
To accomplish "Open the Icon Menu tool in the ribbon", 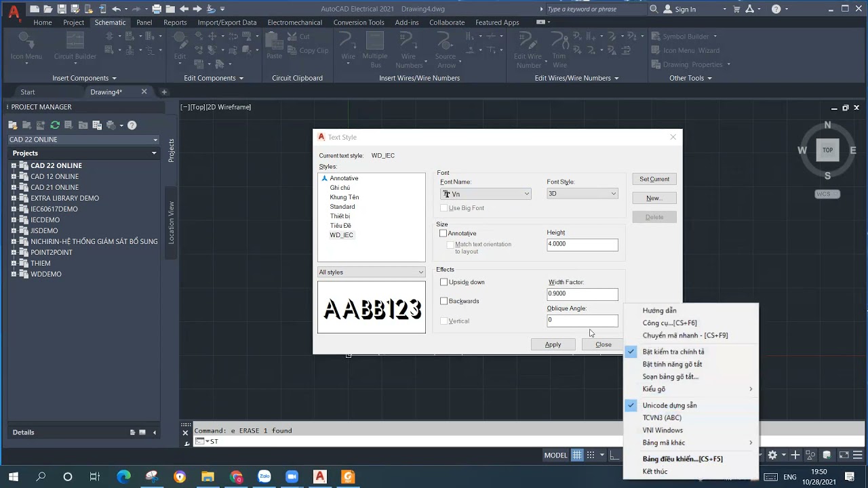I will [26, 47].
